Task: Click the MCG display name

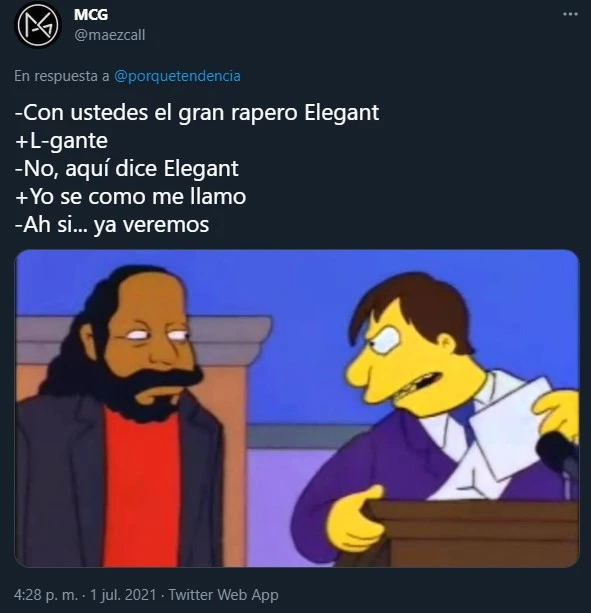Action: coord(91,15)
